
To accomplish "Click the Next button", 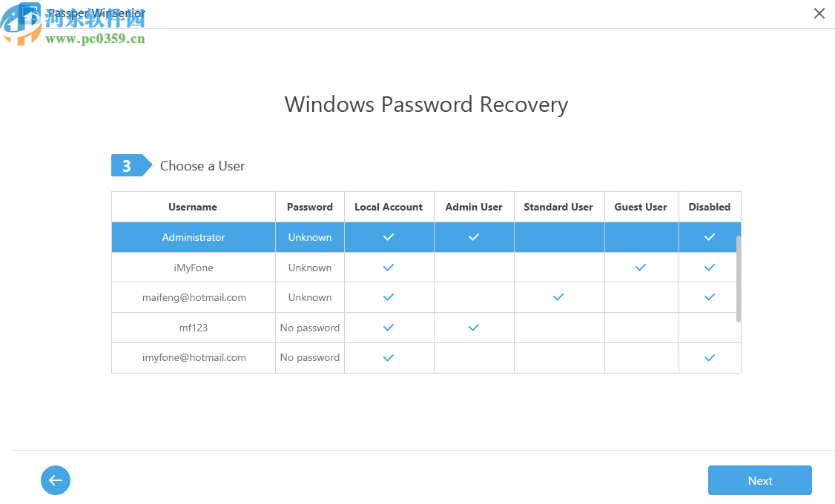I will (759, 480).
